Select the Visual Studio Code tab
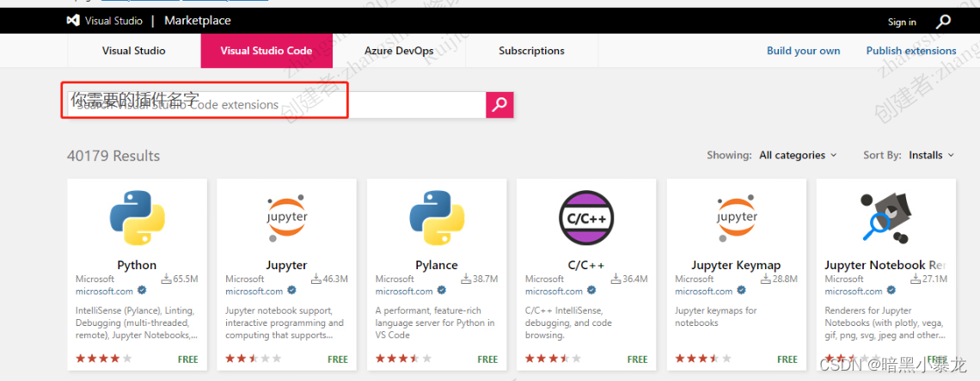The height and width of the screenshot is (381, 980). click(x=266, y=51)
